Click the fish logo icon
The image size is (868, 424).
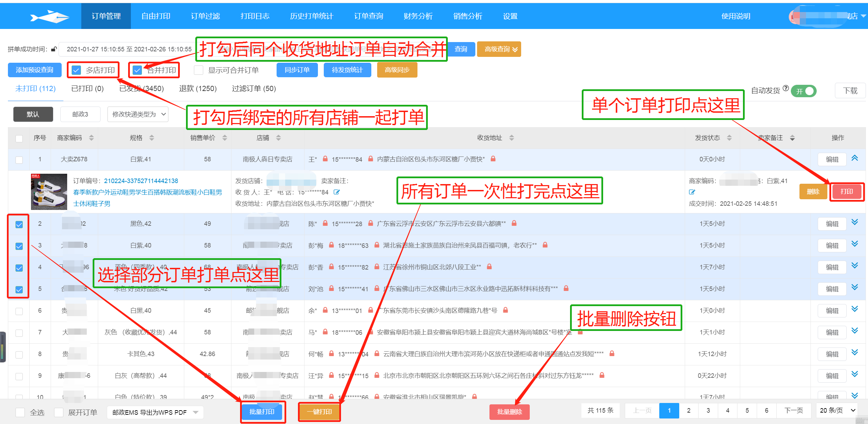point(49,16)
